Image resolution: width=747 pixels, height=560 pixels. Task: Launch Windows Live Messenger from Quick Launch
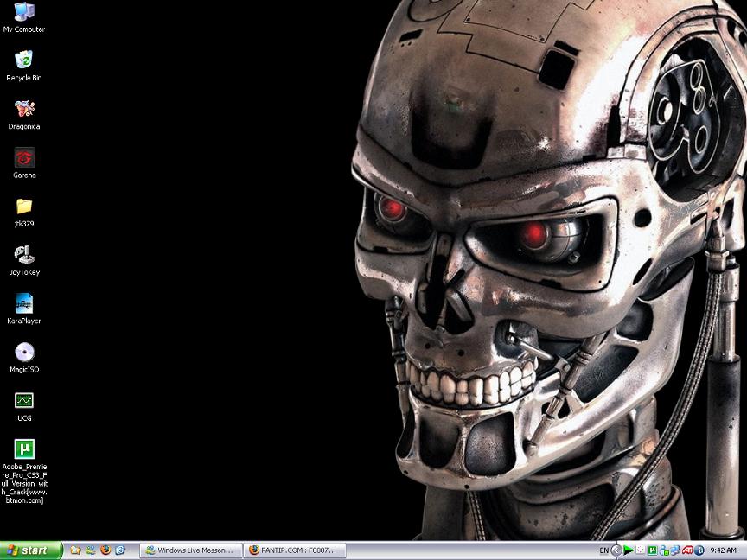[x=90, y=550]
